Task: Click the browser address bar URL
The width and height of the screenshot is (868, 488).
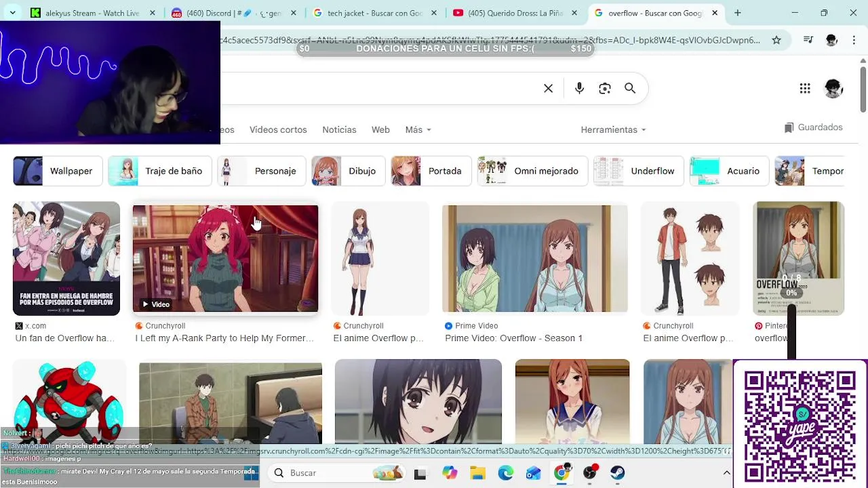Action: click(x=490, y=40)
